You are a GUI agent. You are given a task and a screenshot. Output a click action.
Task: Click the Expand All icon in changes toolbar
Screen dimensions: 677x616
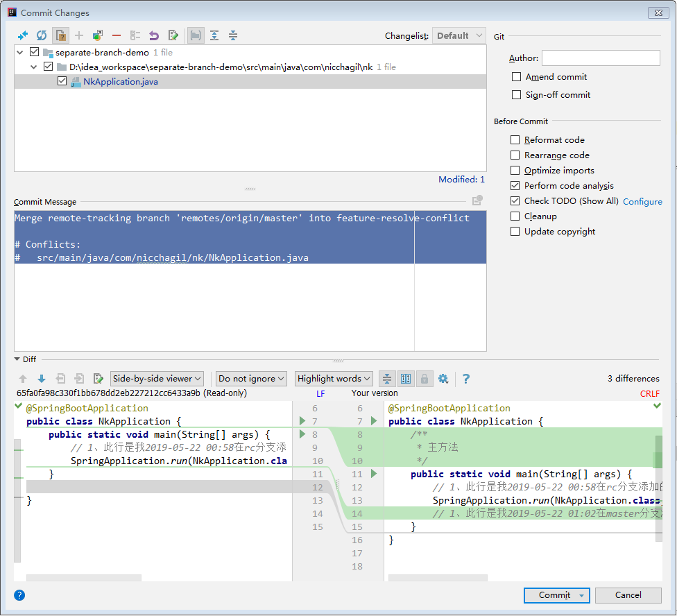(214, 35)
